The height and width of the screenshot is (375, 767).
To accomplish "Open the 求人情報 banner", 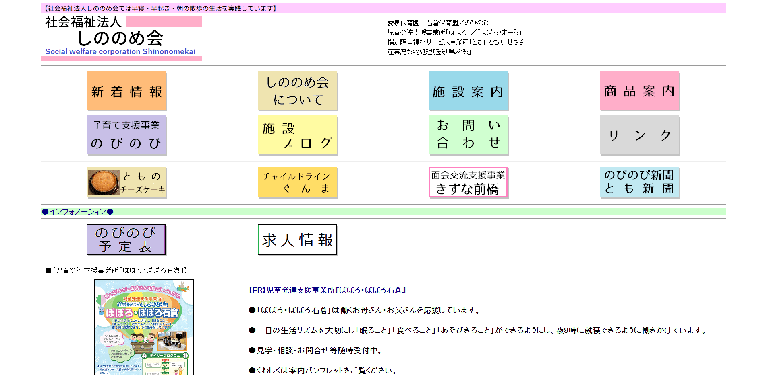I will pos(297,240).
